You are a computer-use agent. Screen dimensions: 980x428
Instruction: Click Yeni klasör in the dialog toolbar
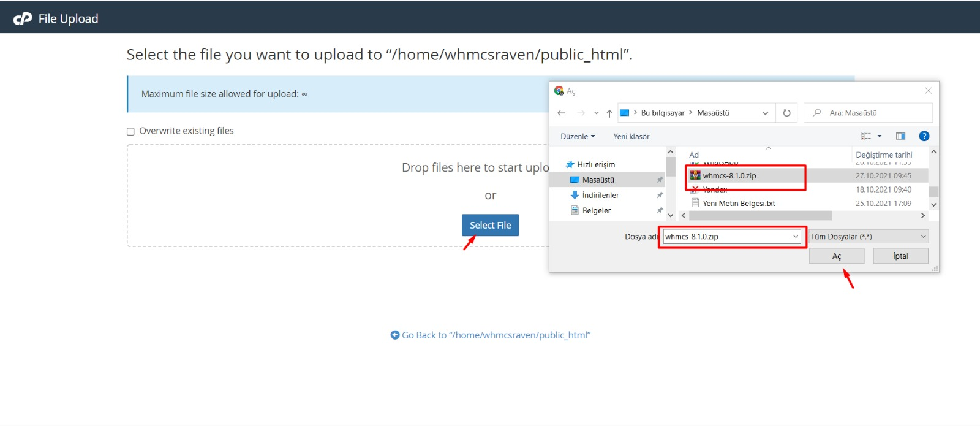coord(631,137)
